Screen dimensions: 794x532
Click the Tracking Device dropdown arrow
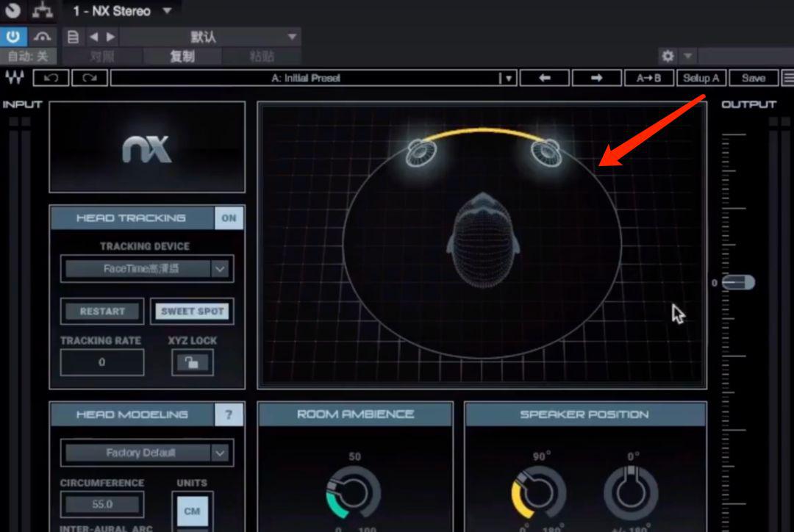pos(221,268)
